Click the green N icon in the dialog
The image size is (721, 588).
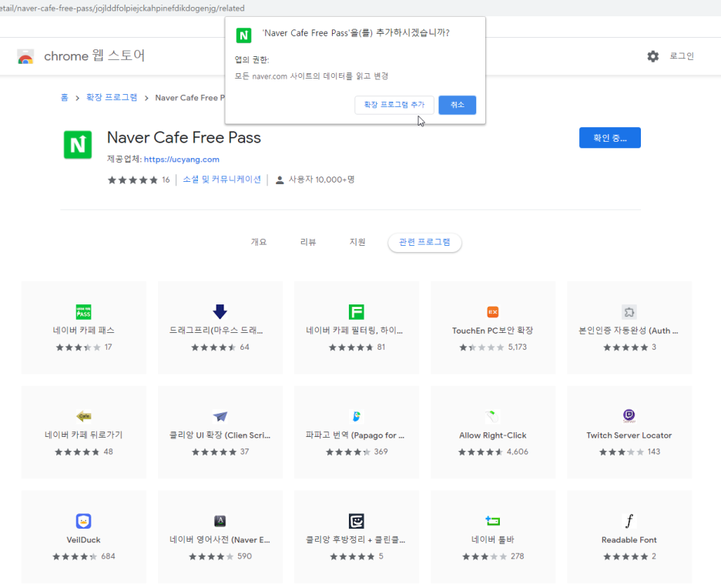(243, 35)
